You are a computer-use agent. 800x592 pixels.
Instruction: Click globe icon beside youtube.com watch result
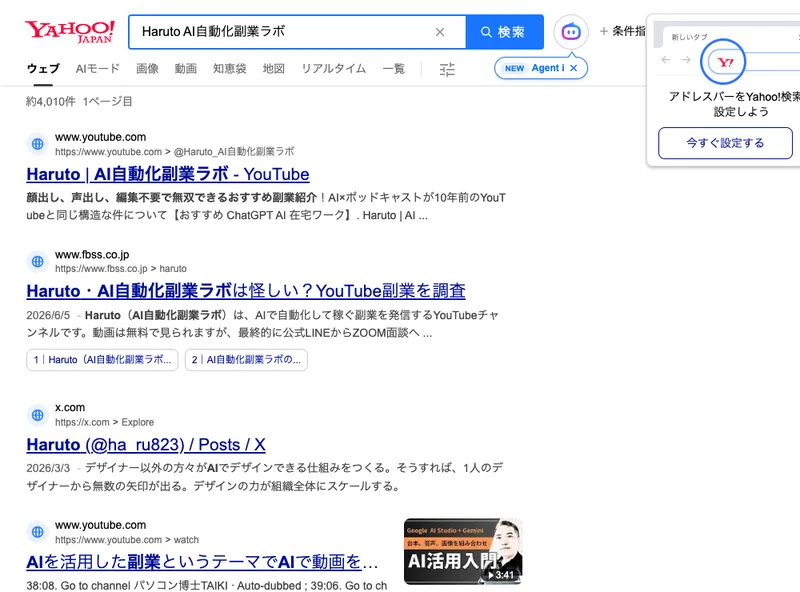(38, 532)
